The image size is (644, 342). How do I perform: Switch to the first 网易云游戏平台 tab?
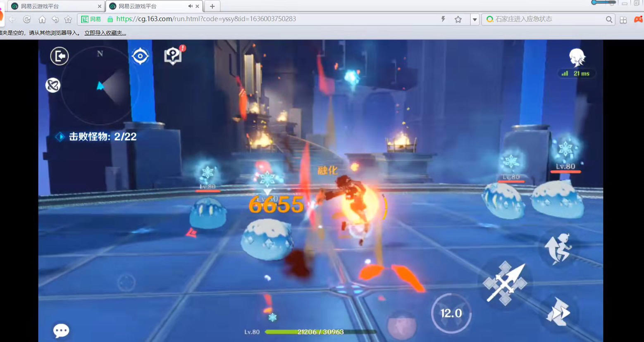click(56, 6)
